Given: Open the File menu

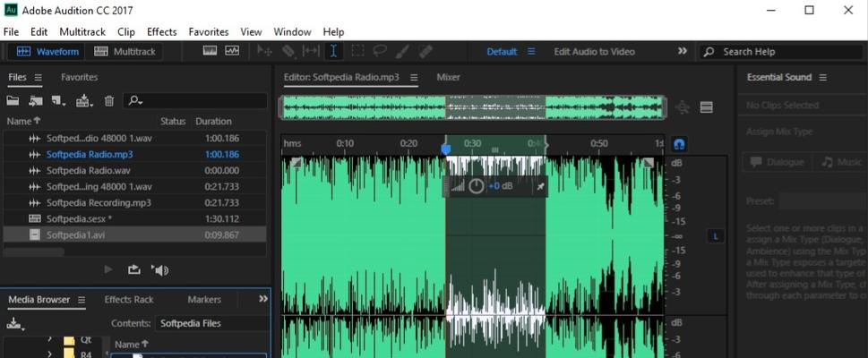Looking at the screenshot, I should click(x=11, y=31).
